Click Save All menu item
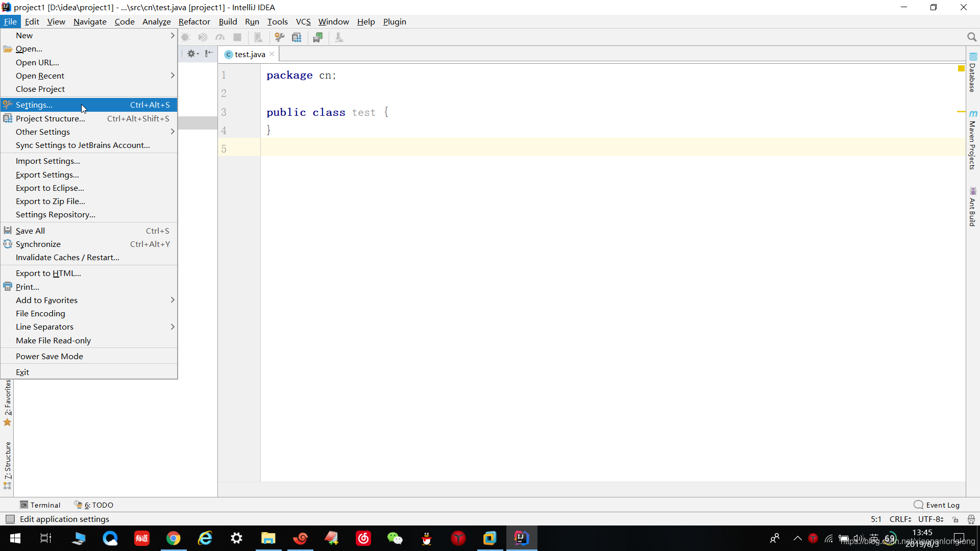The image size is (980, 551). point(89,231)
